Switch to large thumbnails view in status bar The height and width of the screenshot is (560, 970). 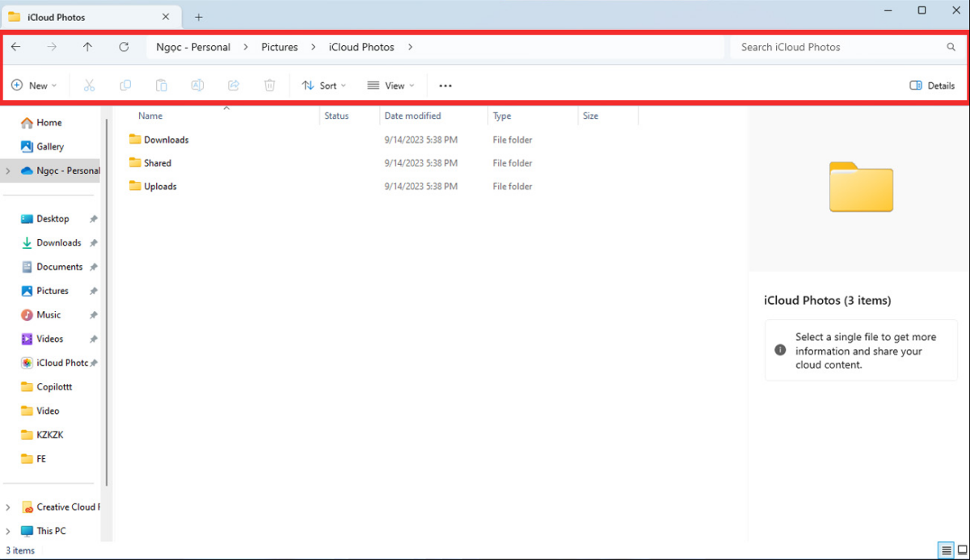(x=962, y=550)
